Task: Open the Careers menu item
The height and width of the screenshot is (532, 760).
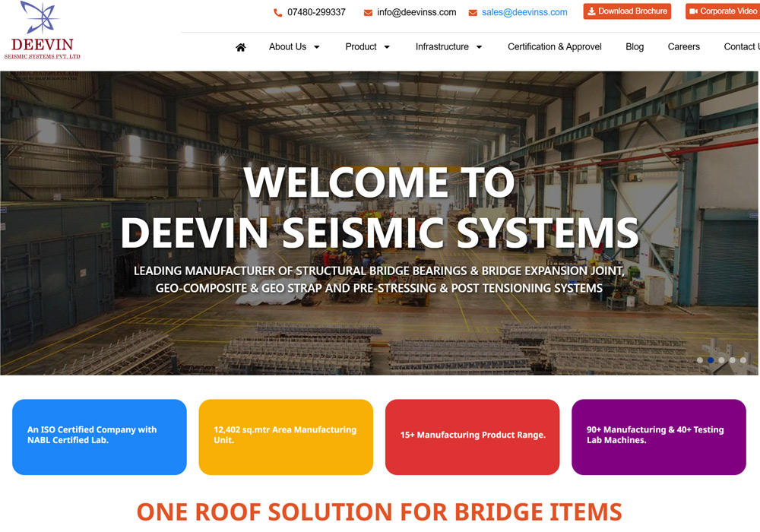Action: pyautogui.click(x=683, y=47)
